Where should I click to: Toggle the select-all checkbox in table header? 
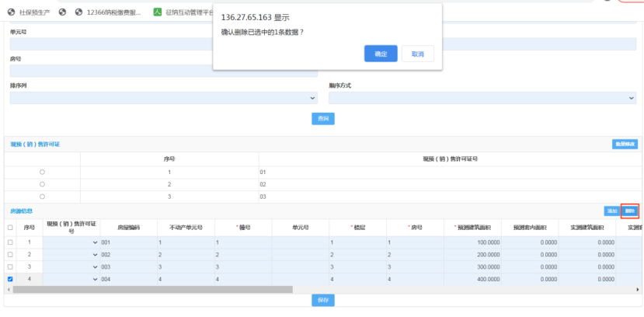[x=10, y=228]
